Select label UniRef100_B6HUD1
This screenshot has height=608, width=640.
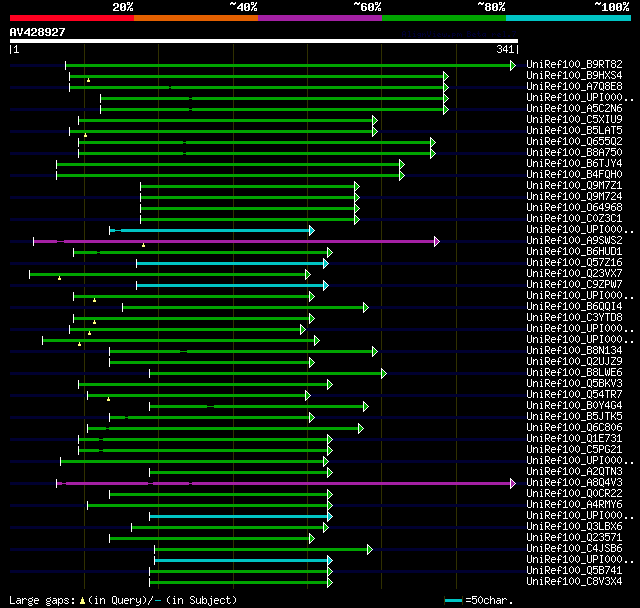[x=574, y=252]
